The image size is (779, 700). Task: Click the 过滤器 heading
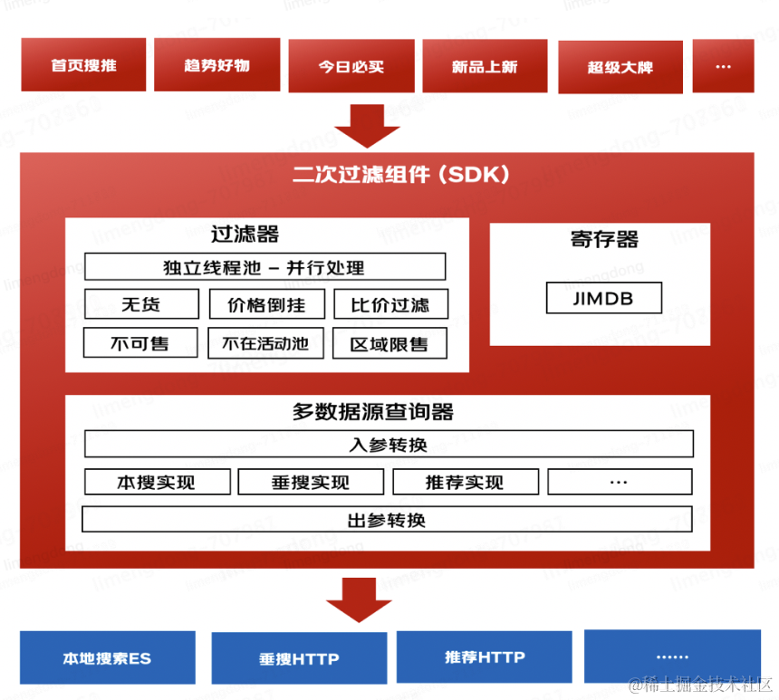point(245,234)
